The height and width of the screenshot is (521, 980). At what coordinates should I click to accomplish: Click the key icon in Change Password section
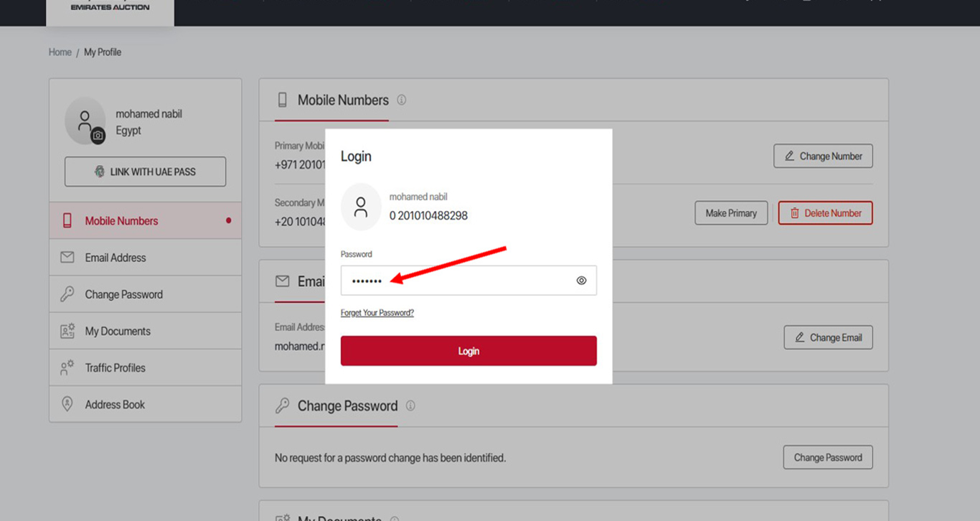pos(282,405)
